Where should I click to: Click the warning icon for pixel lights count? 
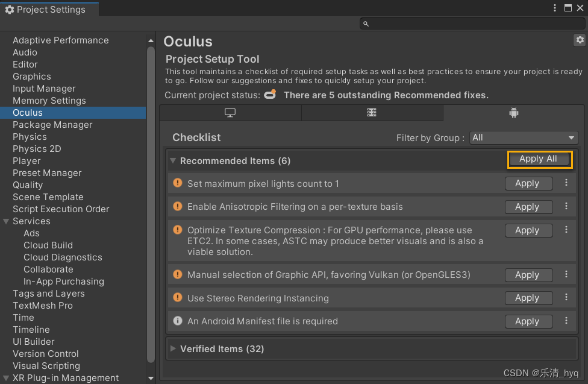pyautogui.click(x=177, y=183)
